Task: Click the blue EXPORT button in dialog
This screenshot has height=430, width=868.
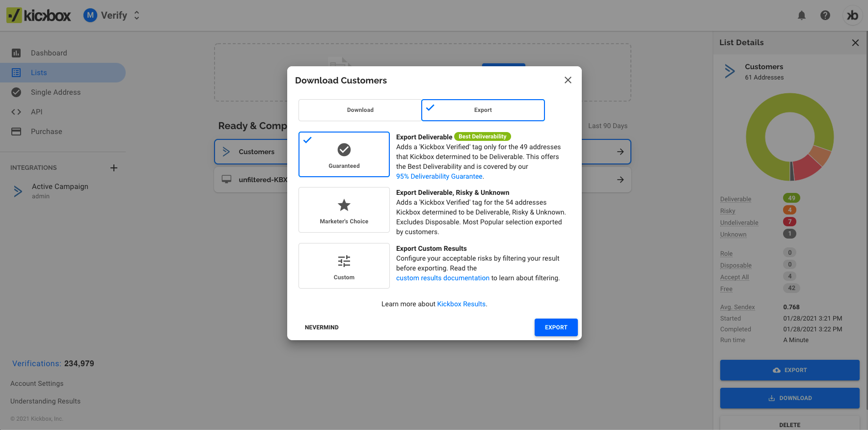Action: 556,327
